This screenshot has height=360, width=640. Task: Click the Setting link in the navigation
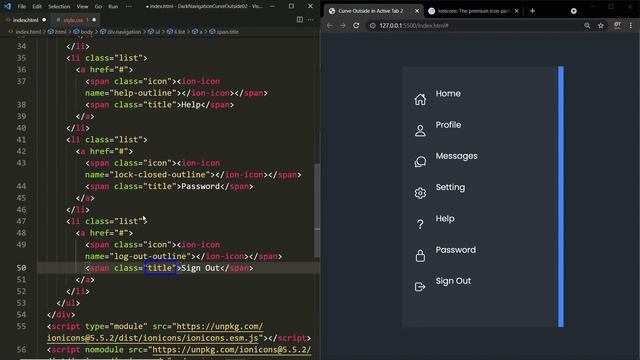(450, 187)
